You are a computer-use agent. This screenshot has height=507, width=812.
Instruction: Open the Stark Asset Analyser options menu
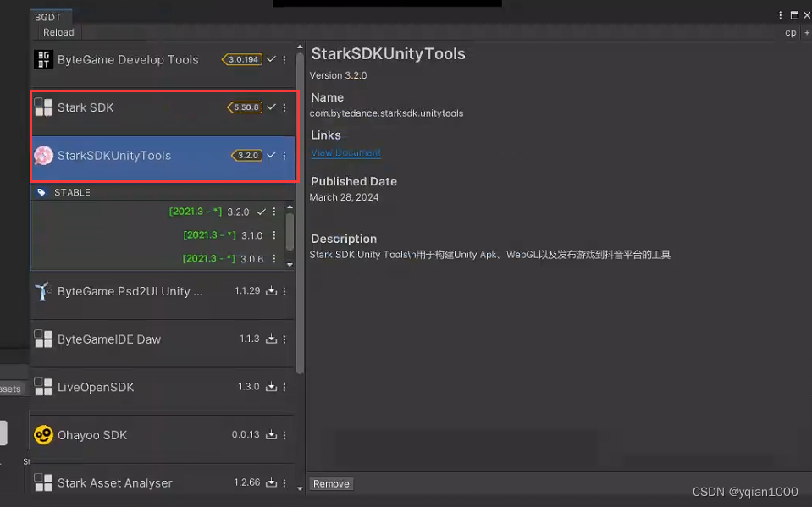click(x=284, y=482)
